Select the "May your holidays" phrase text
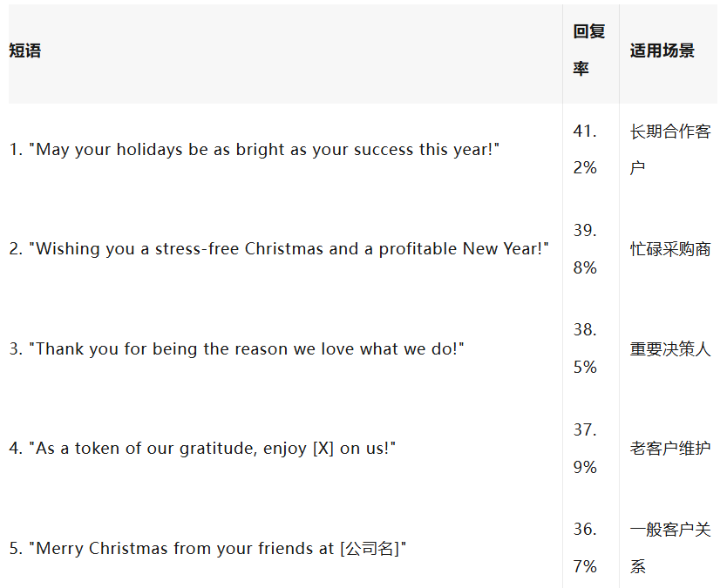This screenshot has height=588, width=727. coord(255,150)
